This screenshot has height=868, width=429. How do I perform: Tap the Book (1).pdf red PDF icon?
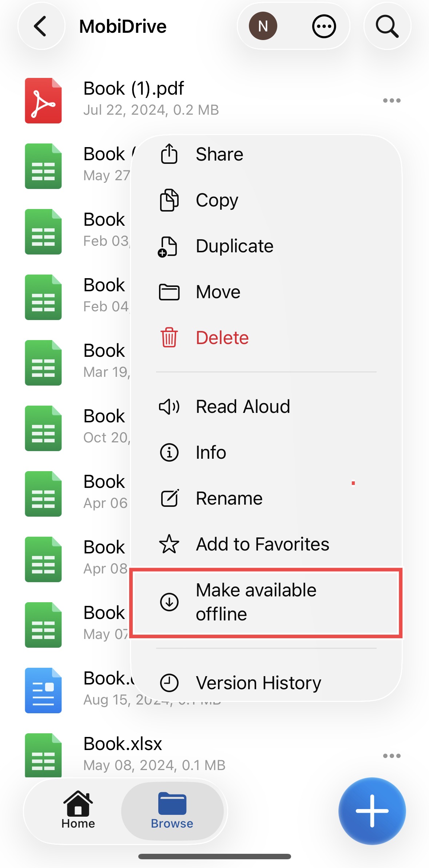point(43,100)
